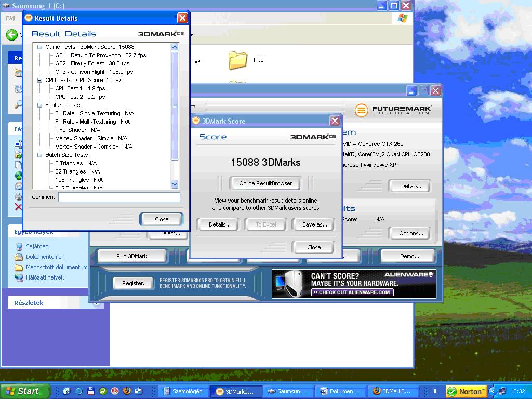Viewport: 532px width, 399px height.
Task: Switch to Saumsung taskbar button
Action: click(x=288, y=392)
